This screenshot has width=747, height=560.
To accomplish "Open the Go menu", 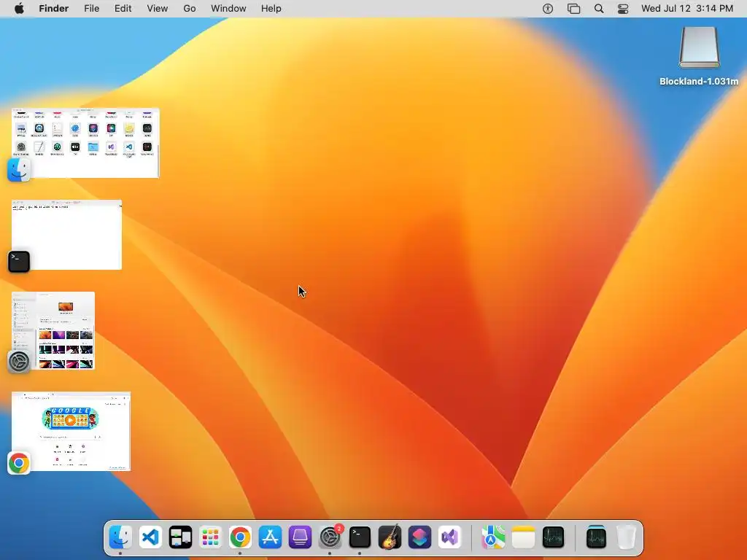I will point(190,9).
